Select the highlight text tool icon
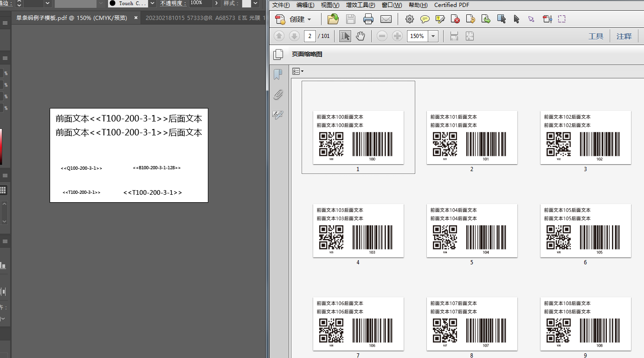 (440, 19)
